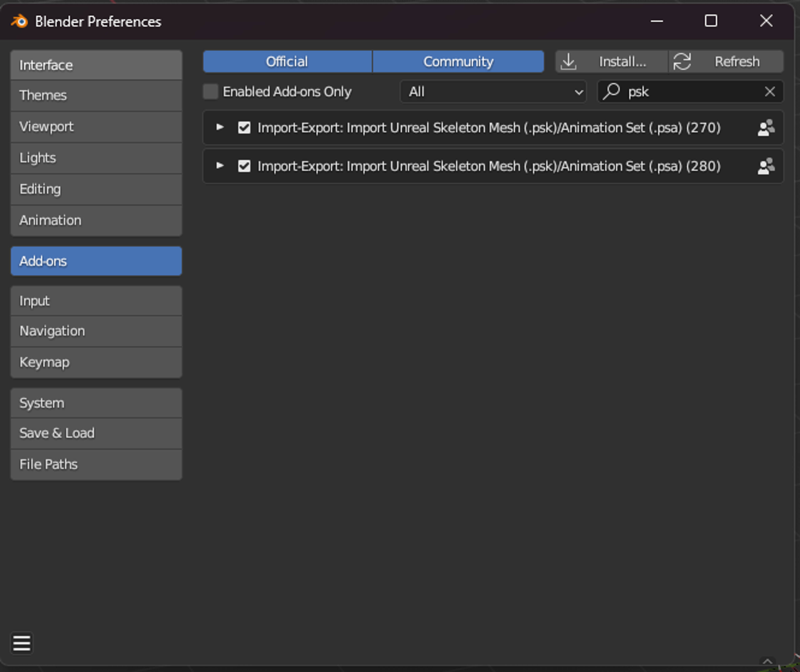Click the Install... button
Image resolution: width=800 pixels, height=672 pixels.
[611, 61]
